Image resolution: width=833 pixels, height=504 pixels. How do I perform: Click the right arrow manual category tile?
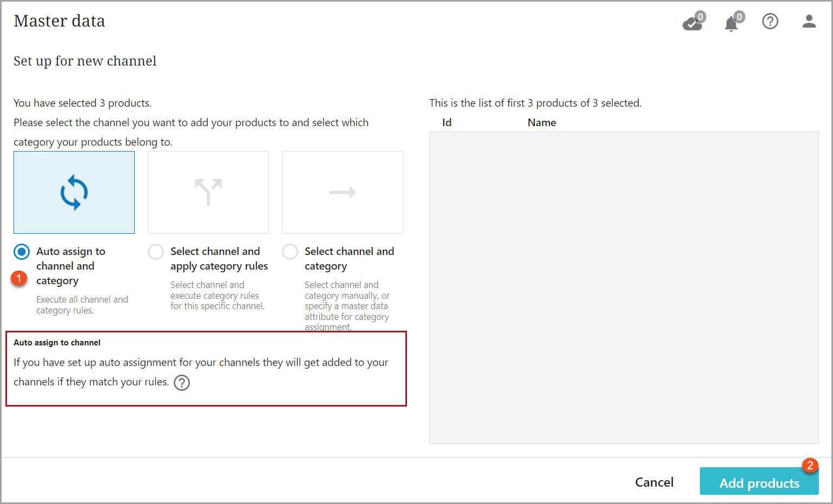pyautogui.click(x=343, y=193)
